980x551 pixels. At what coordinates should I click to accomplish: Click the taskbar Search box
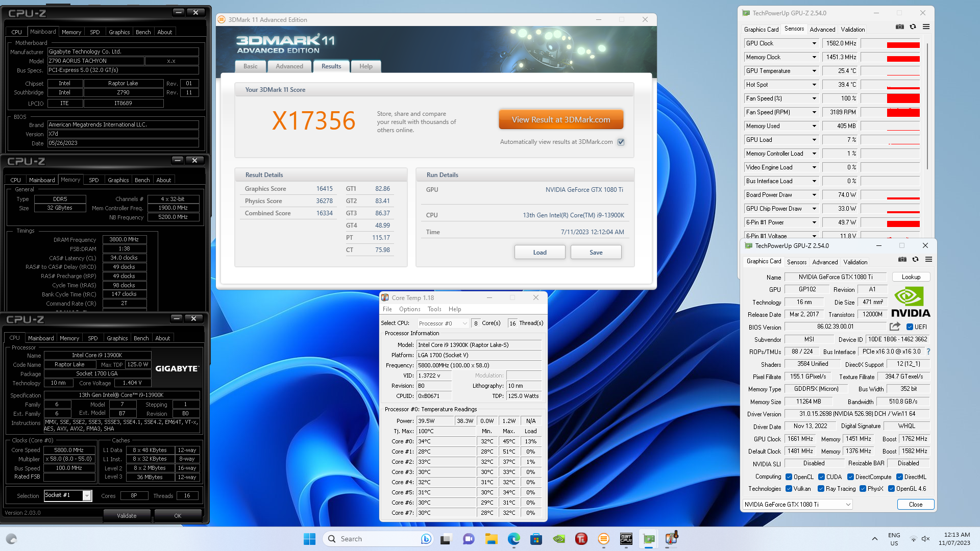click(377, 539)
